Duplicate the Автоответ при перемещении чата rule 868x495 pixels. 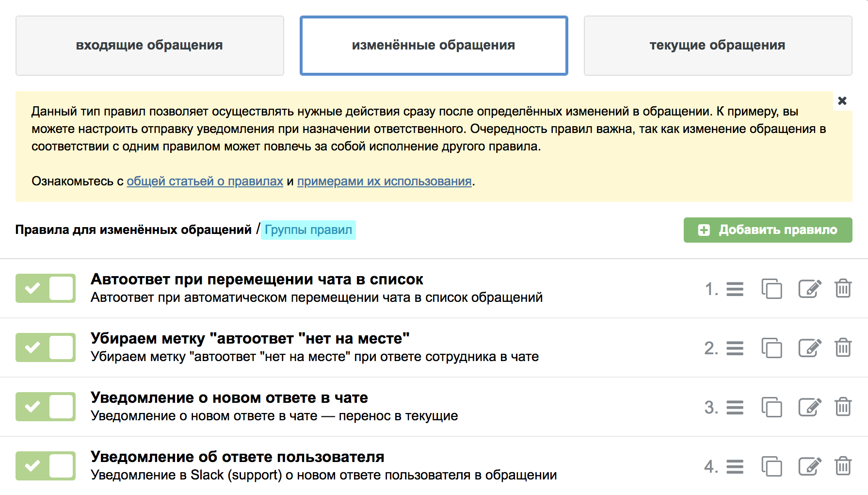tap(772, 289)
